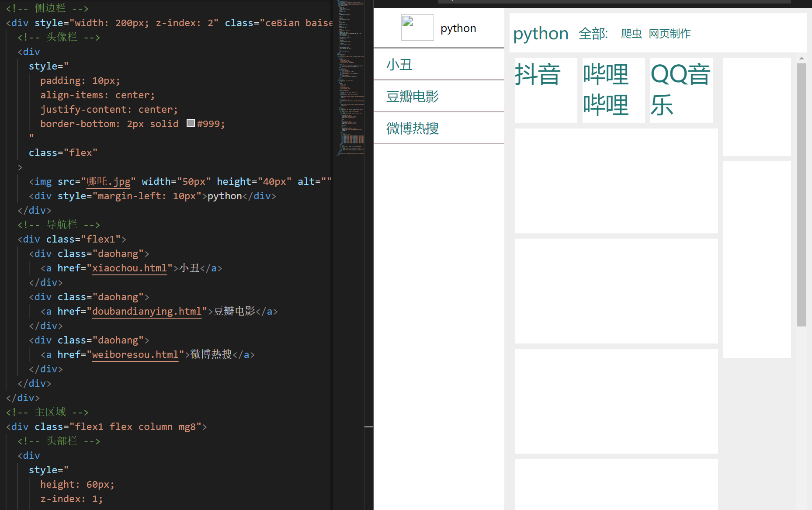Click the python sidebar name text
Viewport: 812px width, 510px height.
(x=458, y=28)
